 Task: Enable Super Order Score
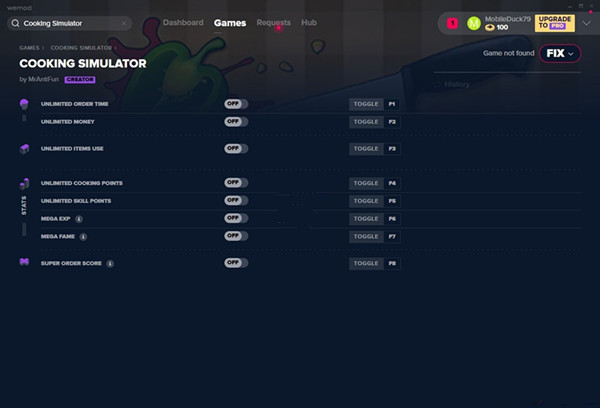tap(236, 263)
